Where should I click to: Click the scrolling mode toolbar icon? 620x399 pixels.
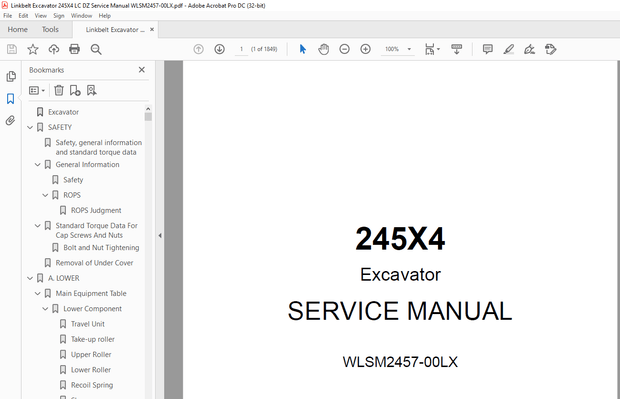click(x=456, y=49)
